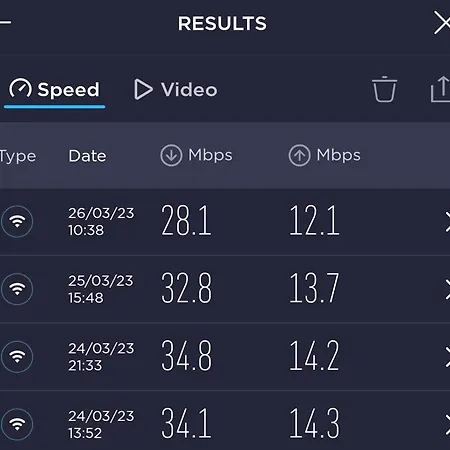Click the play icon beside Video
Screen dimensions: 450x450
point(143,89)
